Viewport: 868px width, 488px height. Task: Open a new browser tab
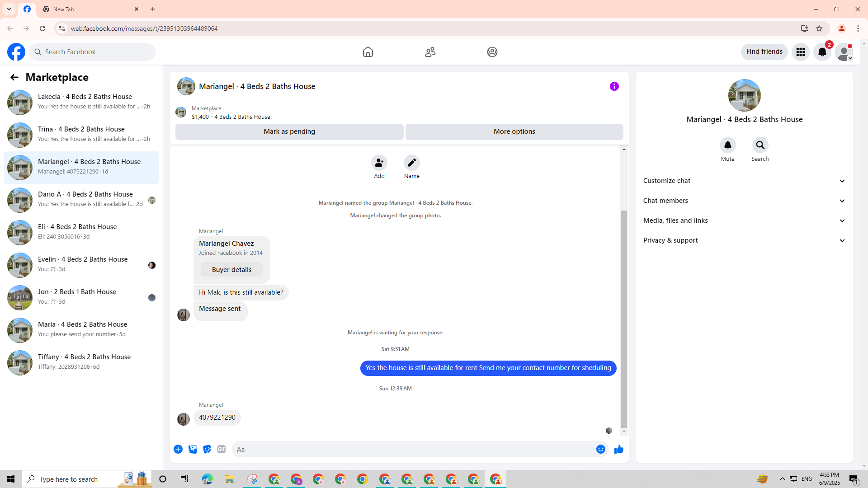point(153,9)
